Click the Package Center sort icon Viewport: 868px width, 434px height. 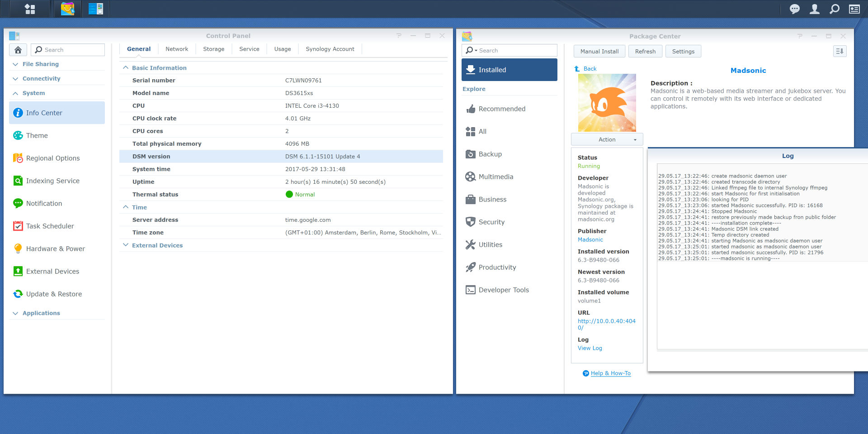pyautogui.click(x=840, y=51)
